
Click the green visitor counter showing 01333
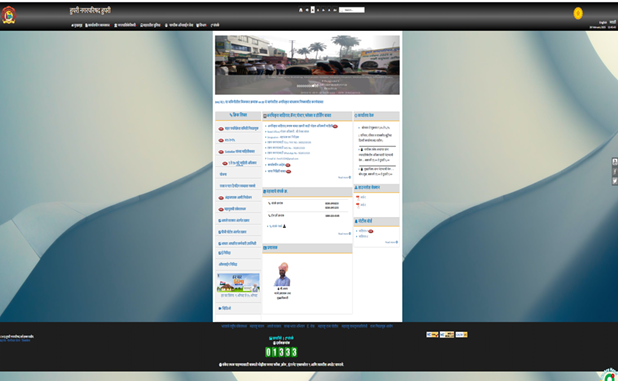click(x=281, y=352)
